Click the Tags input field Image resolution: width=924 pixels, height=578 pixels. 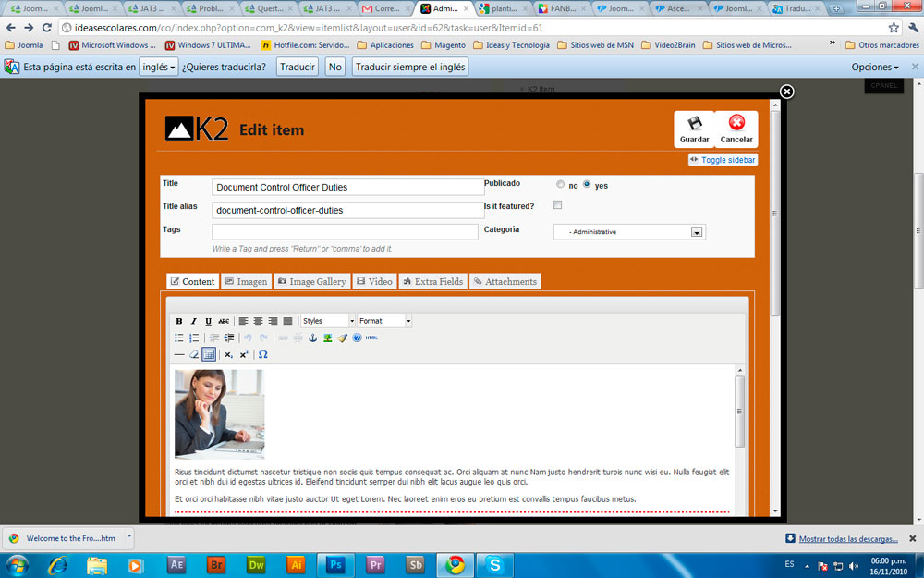point(345,232)
